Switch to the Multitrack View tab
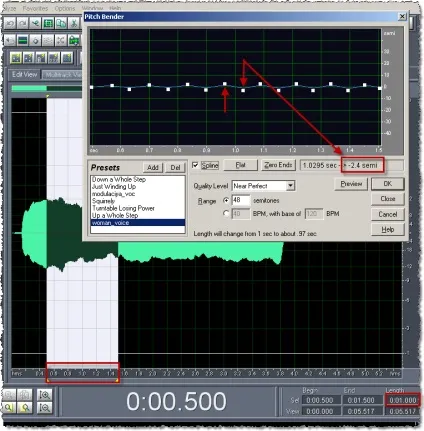This screenshot has width=424, height=431. point(63,75)
